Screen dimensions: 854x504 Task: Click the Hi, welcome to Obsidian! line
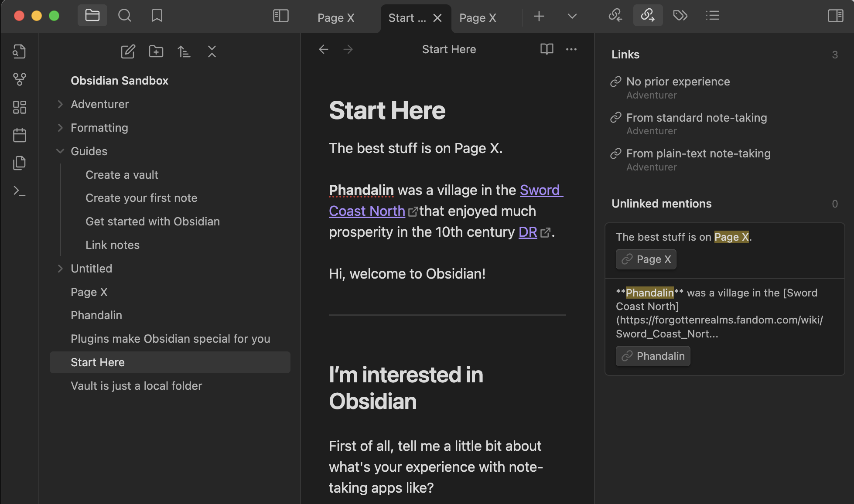[x=407, y=274]
